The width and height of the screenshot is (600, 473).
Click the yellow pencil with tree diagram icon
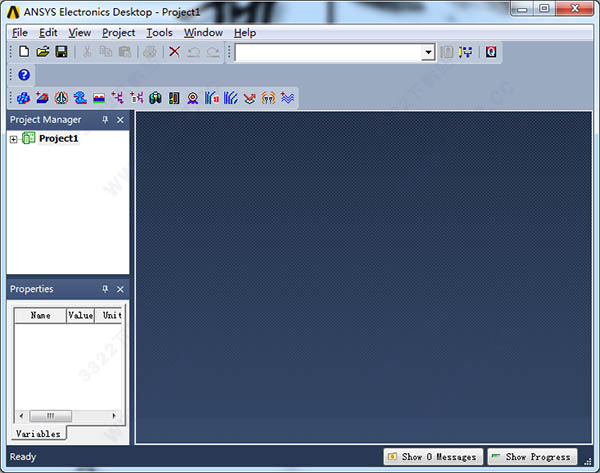[x=465, y=52]
